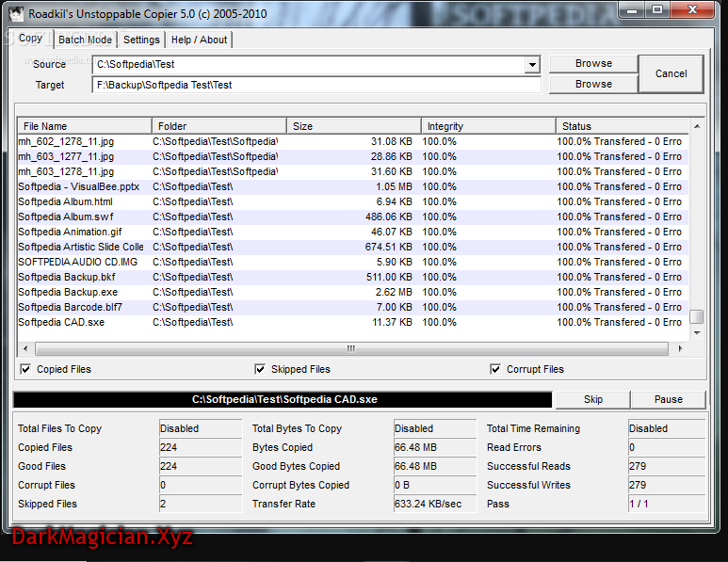Click the 674.51 KB size cell
728x562 pixels.
[389, 247]
